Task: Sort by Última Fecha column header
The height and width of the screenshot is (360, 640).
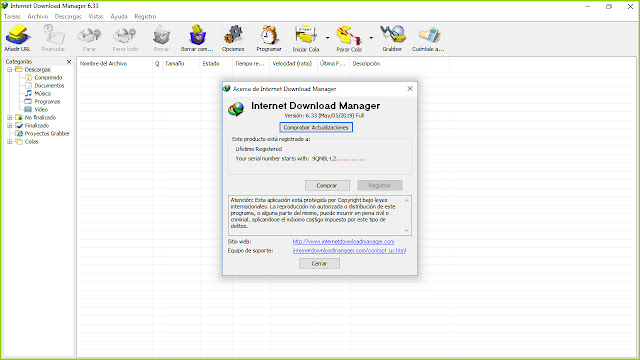Action: click(x=333, y=64)
